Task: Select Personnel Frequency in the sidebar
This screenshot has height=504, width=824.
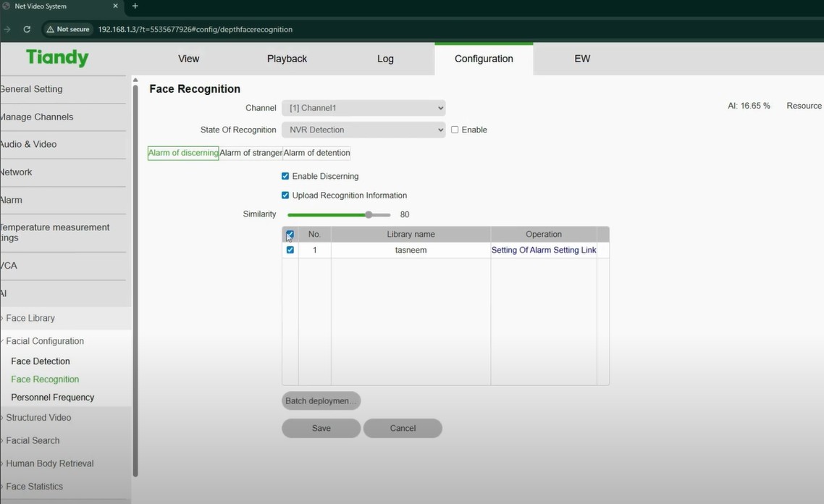Action: coord(52,397)
